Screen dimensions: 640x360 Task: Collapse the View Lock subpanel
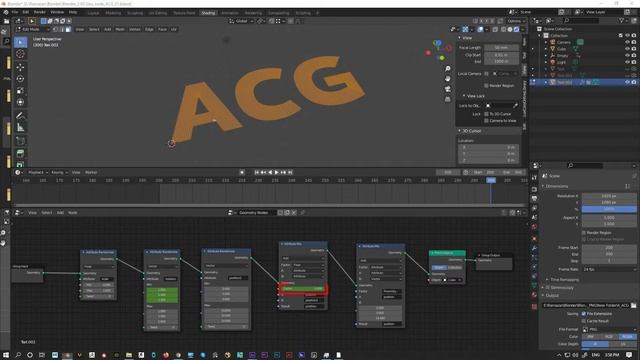pyautogui.click(x=474, y=96)
